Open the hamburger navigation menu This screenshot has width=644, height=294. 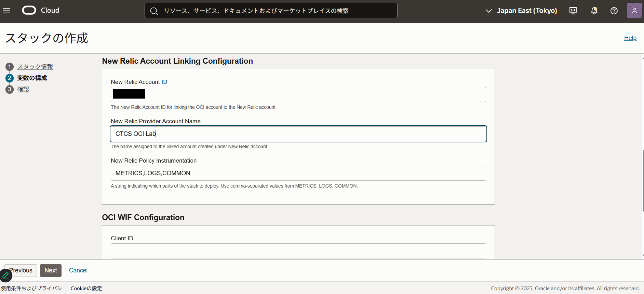point(7,11)
